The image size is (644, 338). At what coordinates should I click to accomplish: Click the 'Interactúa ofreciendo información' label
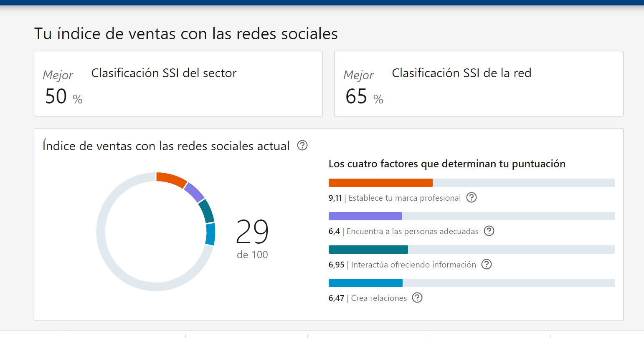point(413,265)
